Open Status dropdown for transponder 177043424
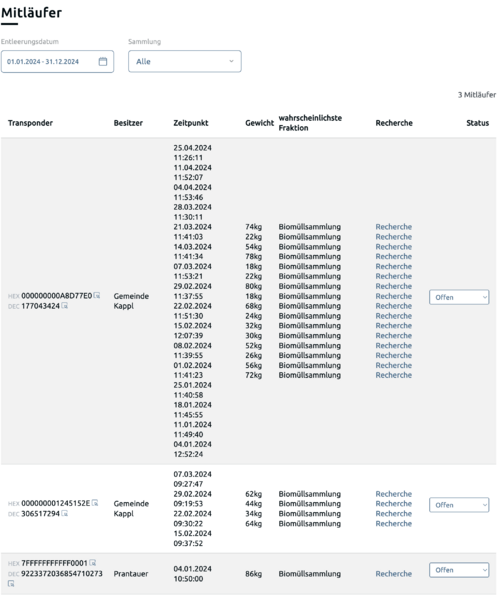This screenshot has width=501, height=599. (459, 297)
